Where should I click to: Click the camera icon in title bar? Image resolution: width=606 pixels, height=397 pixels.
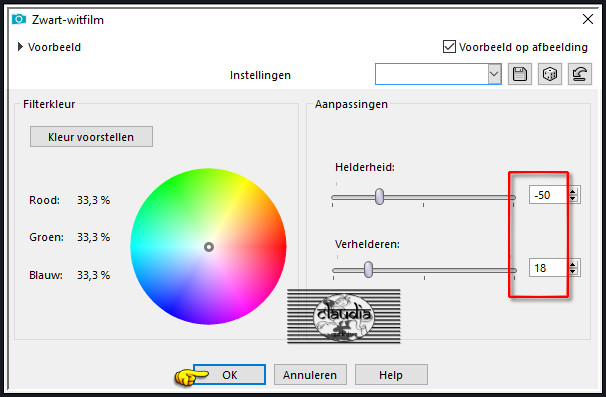click(19, 19)
